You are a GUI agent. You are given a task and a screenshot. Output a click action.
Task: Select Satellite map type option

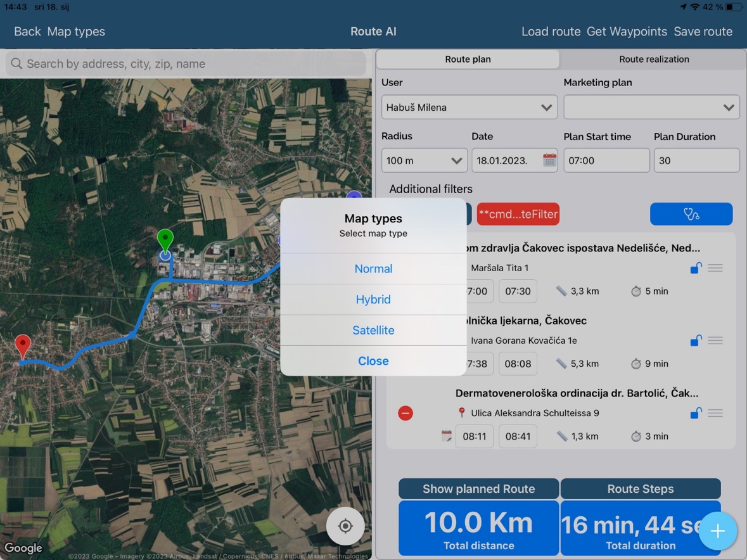pos(373,330)
